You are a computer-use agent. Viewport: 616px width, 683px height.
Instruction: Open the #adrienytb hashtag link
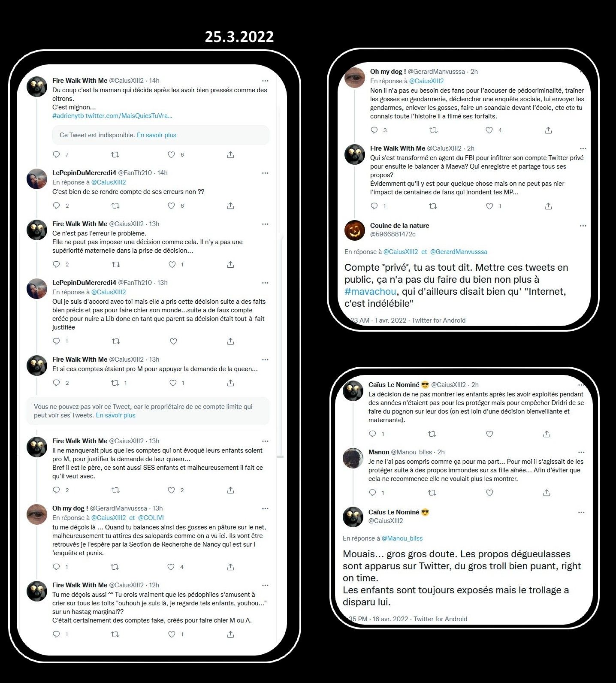point(68,116)
